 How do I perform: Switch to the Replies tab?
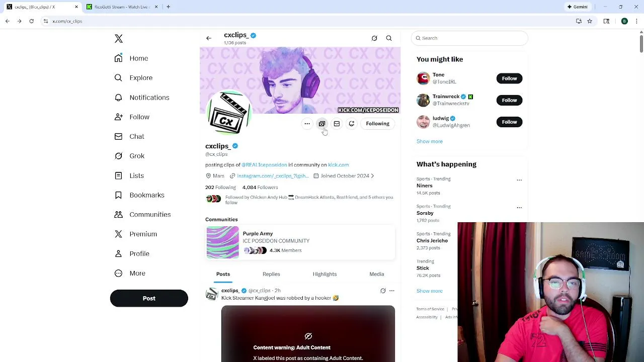(271, 274)
